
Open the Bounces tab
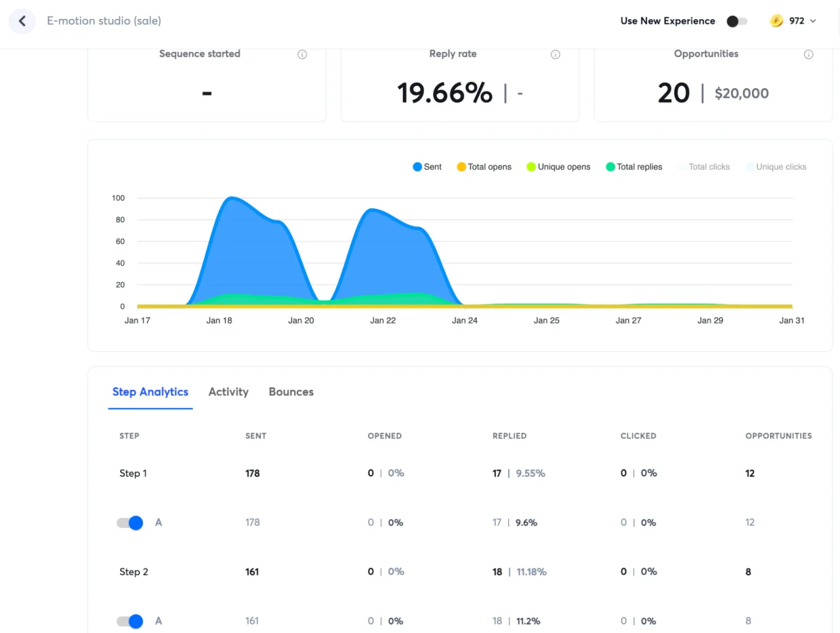click(x=291, y=392)
